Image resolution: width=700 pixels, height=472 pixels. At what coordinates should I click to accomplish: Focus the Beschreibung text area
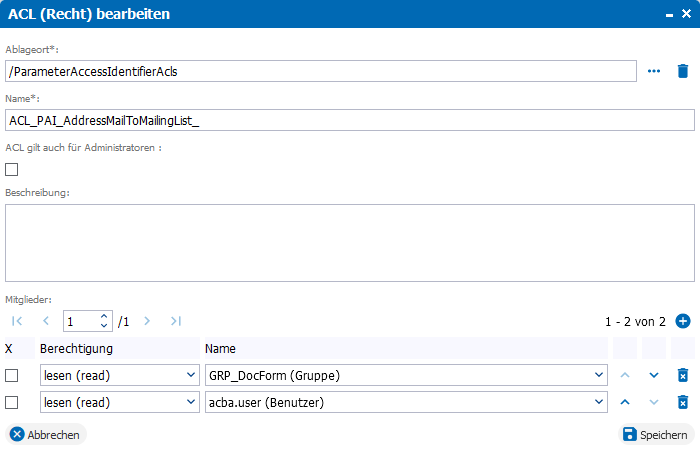(x=350, y=243)
